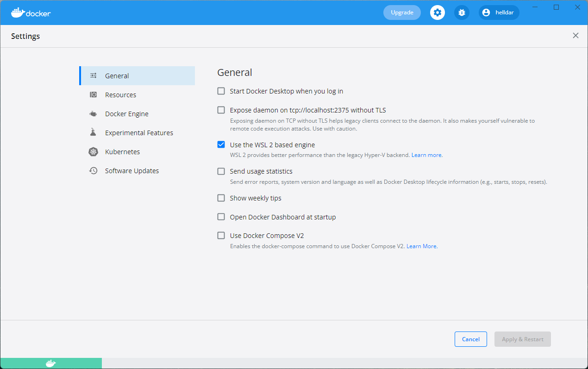The height and width of the screenshot is (369, 588).
Task: Close the Settings panel with X
Action: (x=575, y=36)
